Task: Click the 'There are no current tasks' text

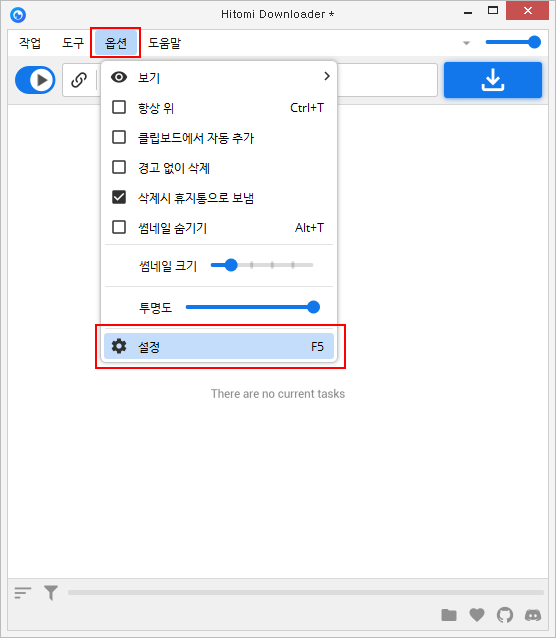Action: tap(278, 393)
